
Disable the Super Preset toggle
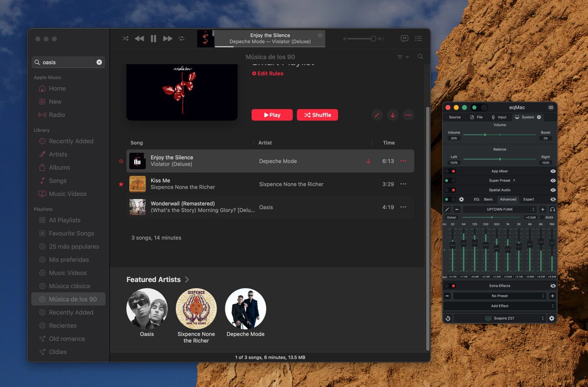(x=450, y=181)
